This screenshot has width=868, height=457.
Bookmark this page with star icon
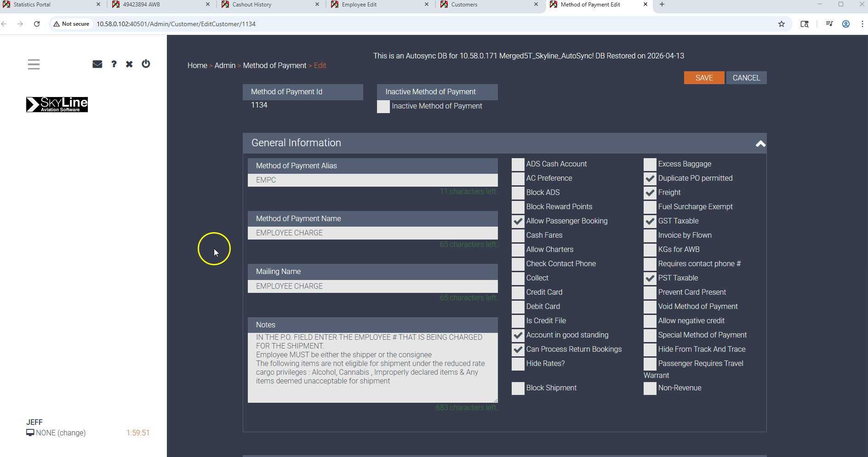click(x=781, y=24)
